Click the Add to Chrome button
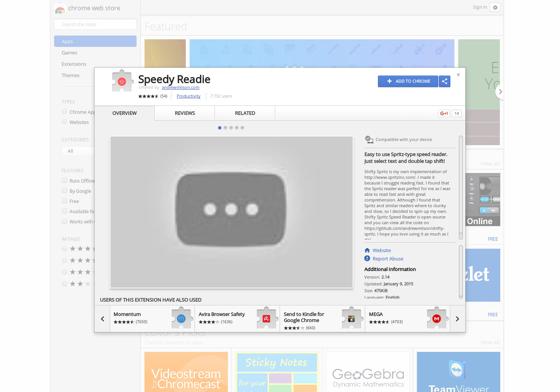Image resolution: width=560 pixels, height=392 pixels. click(408, 81)
